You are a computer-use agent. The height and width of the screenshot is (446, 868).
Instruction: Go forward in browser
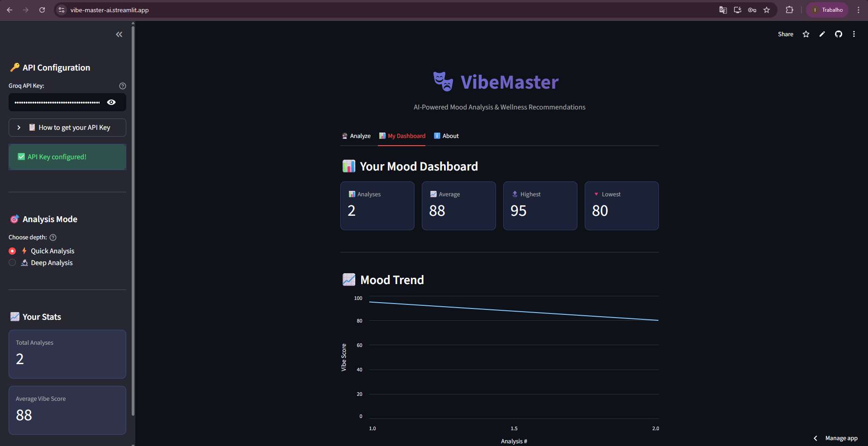point(26,10)
